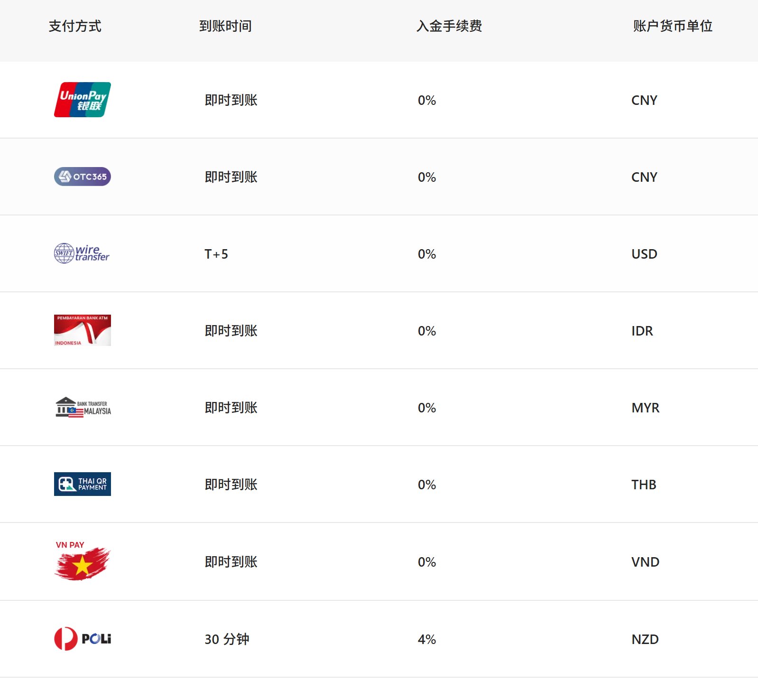Click the POLi payment logo

pos(83,639)
